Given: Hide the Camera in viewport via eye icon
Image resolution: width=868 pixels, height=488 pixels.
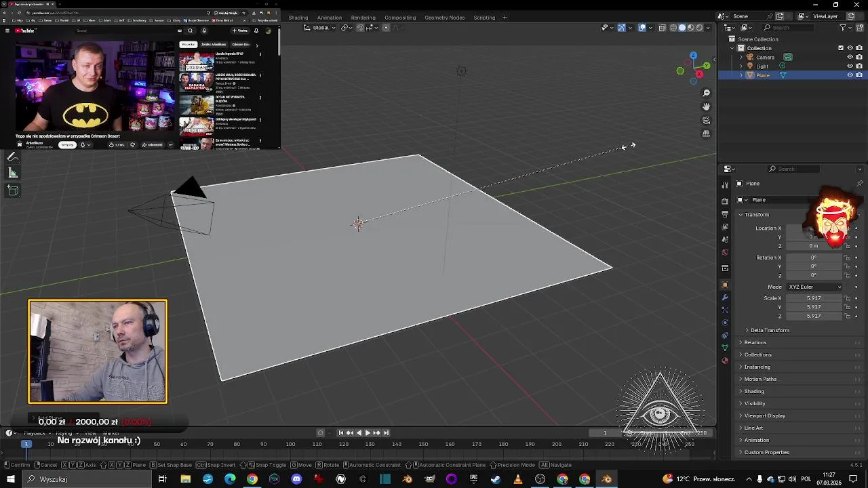Looking at the screenshot, I should pyautogui.click(x=850, y=57).
